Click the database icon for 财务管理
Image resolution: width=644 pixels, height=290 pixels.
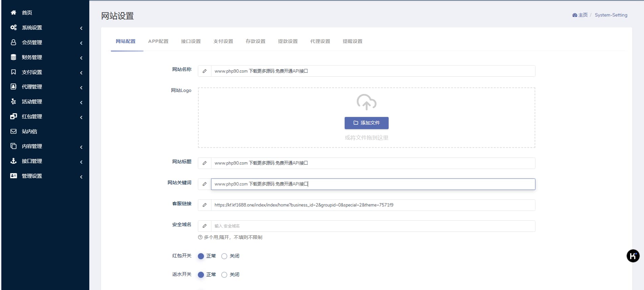point(14,57)
